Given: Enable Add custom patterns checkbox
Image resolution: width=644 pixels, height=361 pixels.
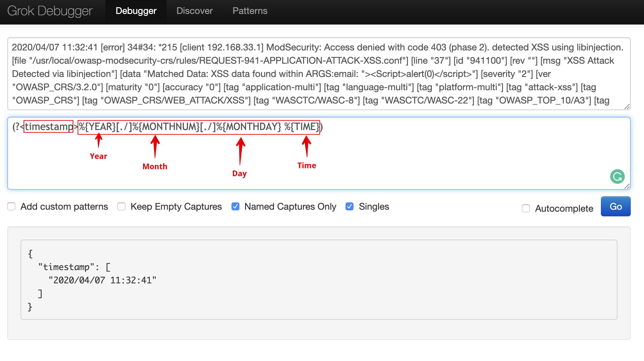Looking at the screenshot, I should click(12, 207).
